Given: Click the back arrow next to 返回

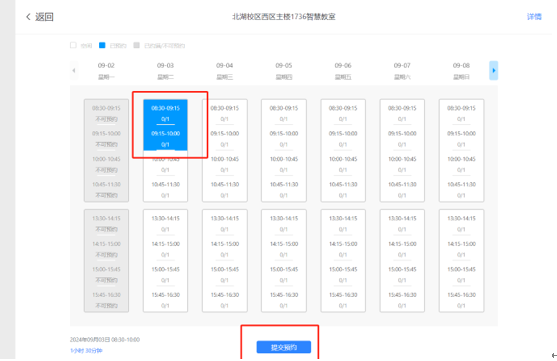Looking at the screenshot, I should click(28, 17).
